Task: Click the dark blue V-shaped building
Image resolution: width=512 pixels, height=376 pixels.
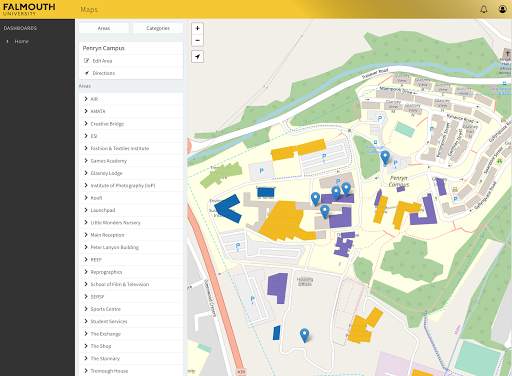Action: click(229, 209)
